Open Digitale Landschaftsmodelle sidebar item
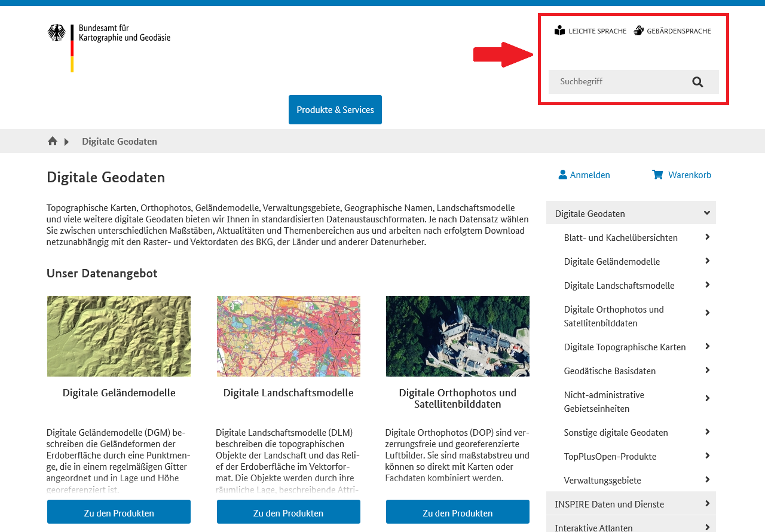This screenshot has height=532, width=765. coord(619,285)
